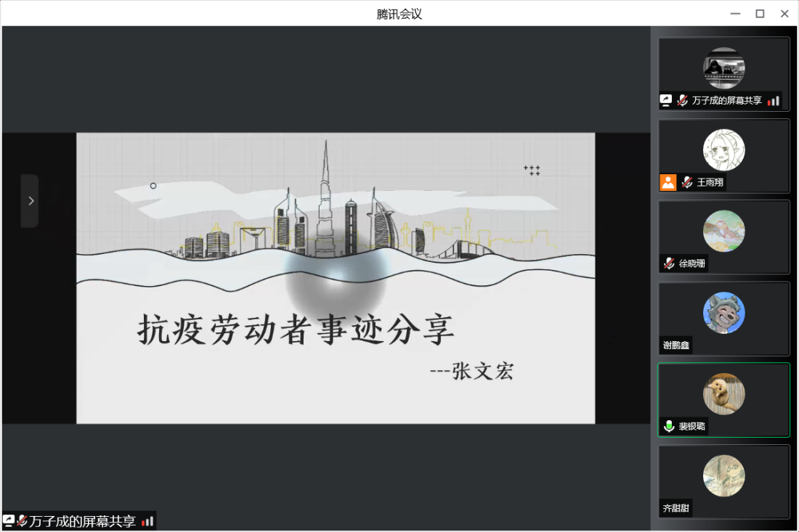Image resolution: width=799 pixels, height=532 pixels.
Task: Click the bottom-left screen share status icon
Action: [x=9, y=521]
